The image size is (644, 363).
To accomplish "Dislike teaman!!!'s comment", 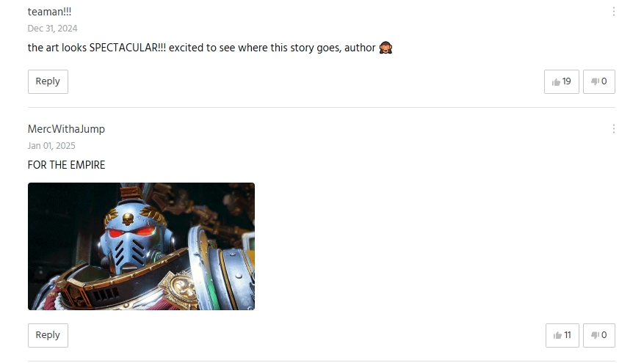I will point(598,81).
